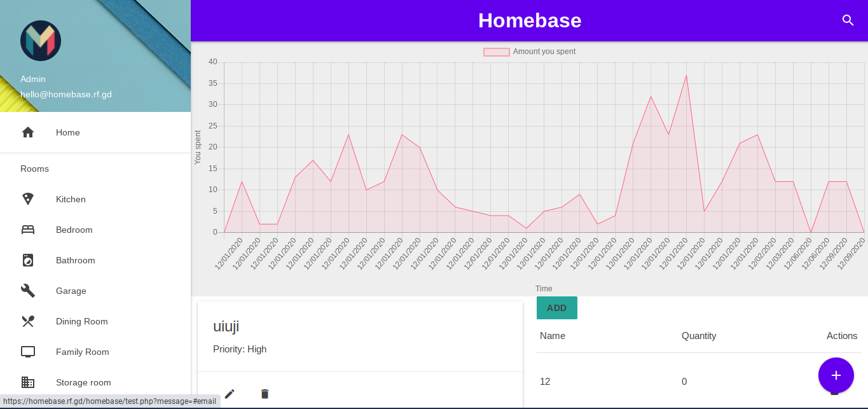Select the Storage room building icon

(x=28, y=382)
